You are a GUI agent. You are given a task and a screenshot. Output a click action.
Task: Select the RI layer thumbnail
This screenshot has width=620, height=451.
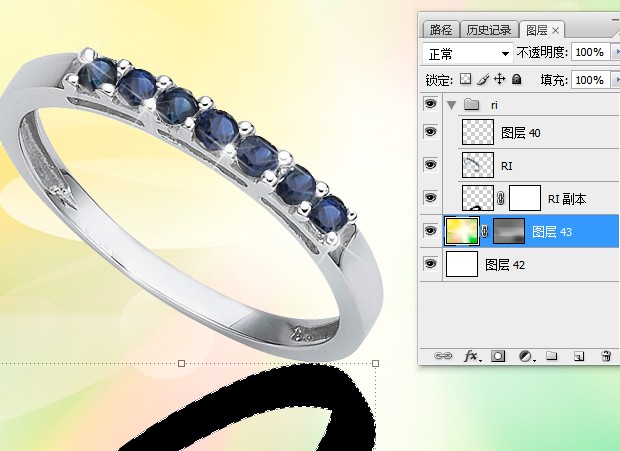click(478, 165)
